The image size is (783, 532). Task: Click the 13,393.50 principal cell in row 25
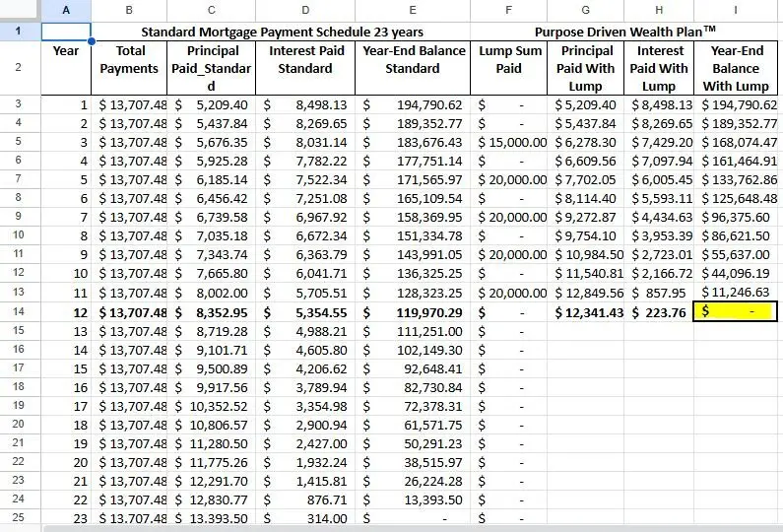(x=211, y=518)
